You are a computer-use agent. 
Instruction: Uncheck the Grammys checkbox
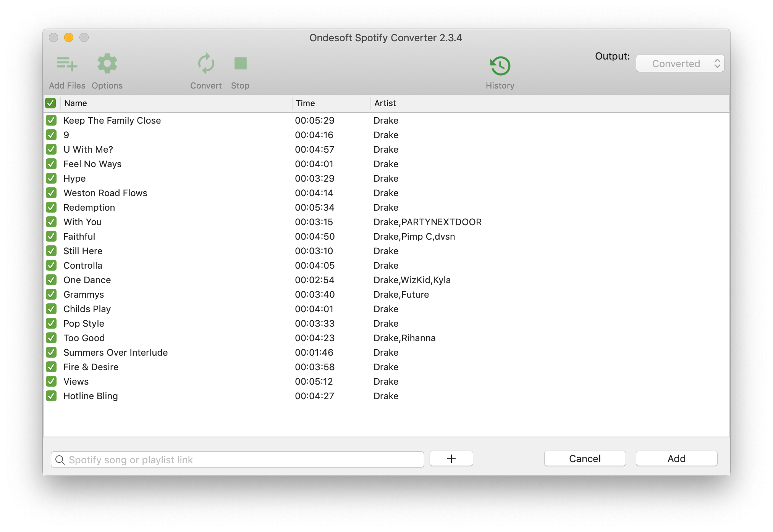[51, 295]
